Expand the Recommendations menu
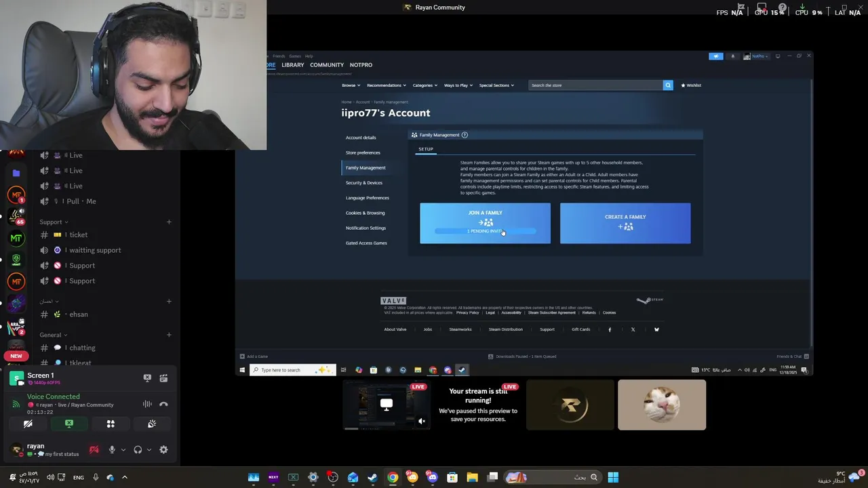The height and width of the screenshot is (488, 868). tap(387, 85)
